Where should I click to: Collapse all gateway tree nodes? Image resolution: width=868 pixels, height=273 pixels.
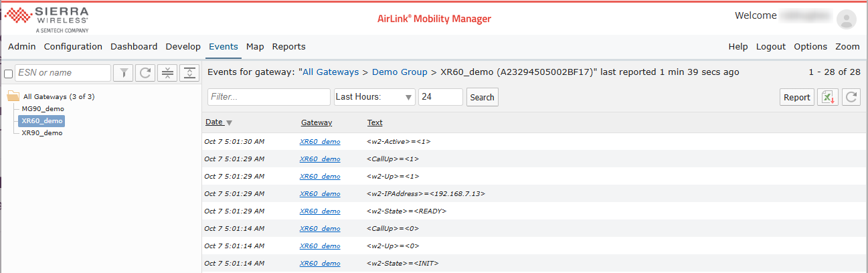[167, 73]
